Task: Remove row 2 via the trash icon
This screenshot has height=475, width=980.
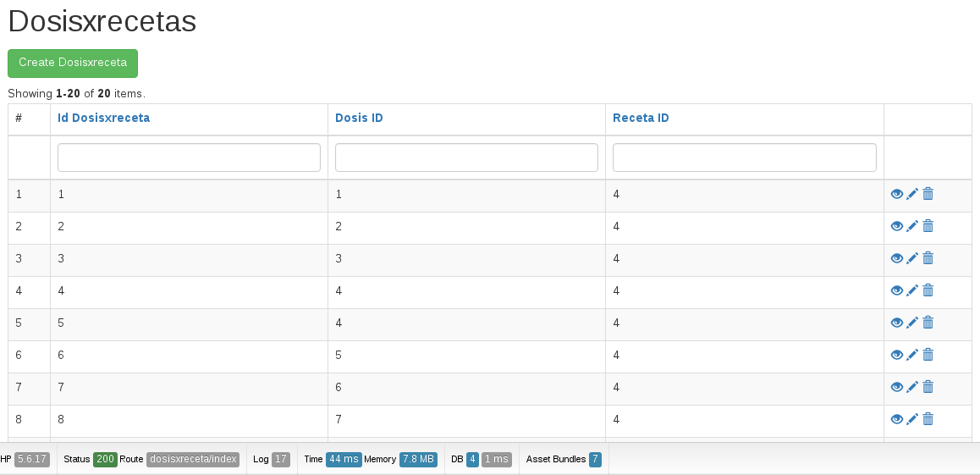Action: (928, 225)
